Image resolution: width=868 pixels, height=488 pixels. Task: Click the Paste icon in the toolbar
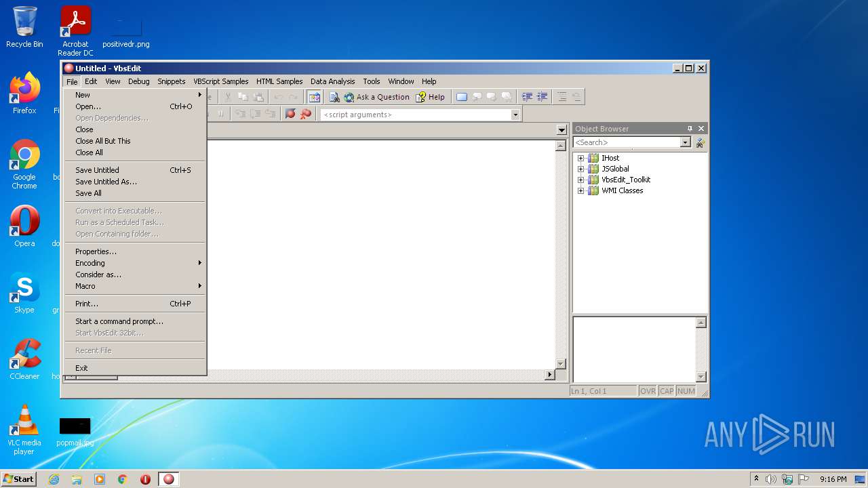coord(258,97)
